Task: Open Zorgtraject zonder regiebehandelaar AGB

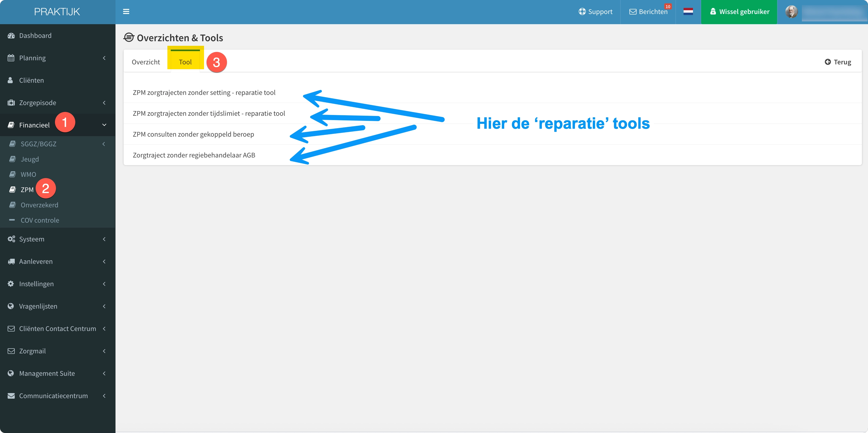Action: (x=194, y=155)
